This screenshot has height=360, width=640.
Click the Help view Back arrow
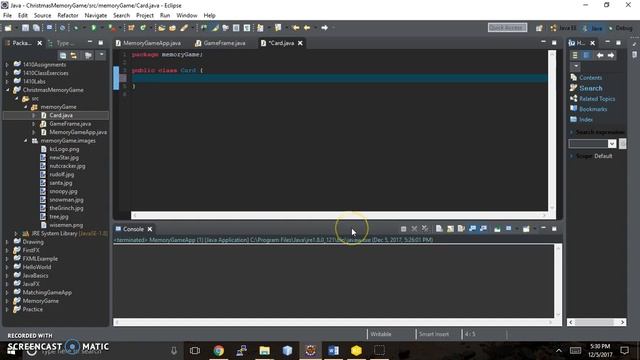[x=600, y=55]
